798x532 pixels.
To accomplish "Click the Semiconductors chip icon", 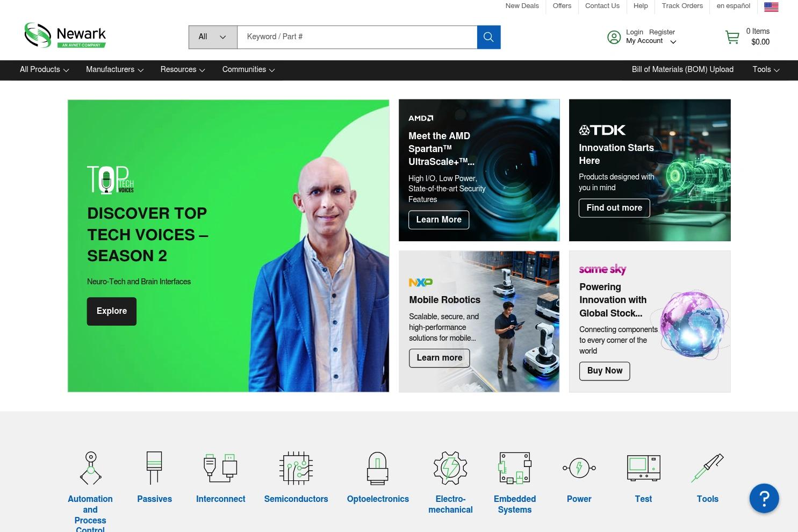I will tap(296, 468).
